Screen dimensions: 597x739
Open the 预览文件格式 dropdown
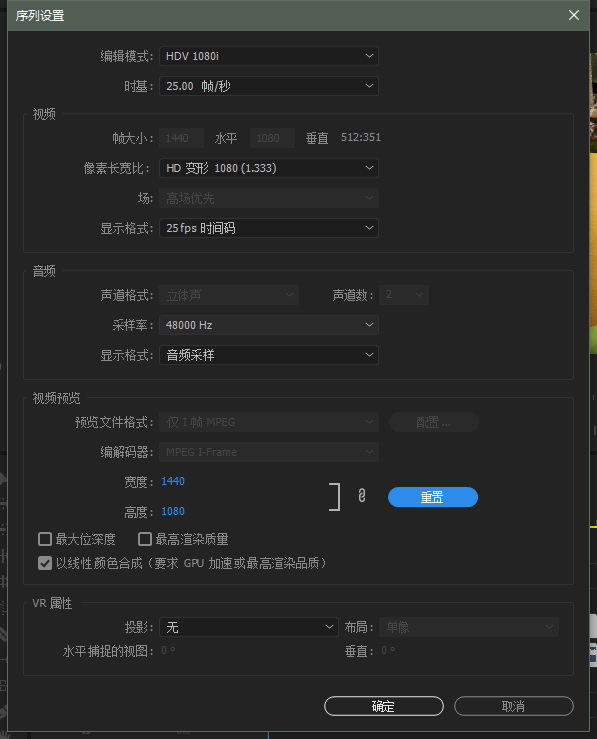[x=269, y=422]
